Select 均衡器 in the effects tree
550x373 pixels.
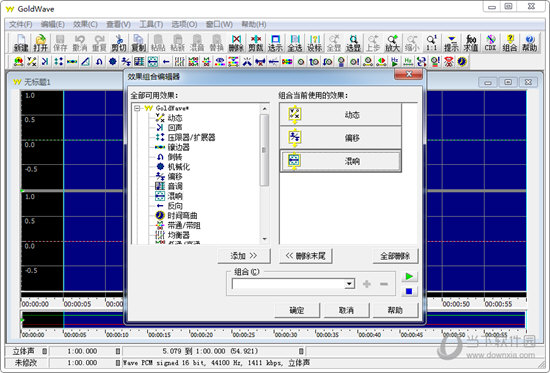(179, 235)
